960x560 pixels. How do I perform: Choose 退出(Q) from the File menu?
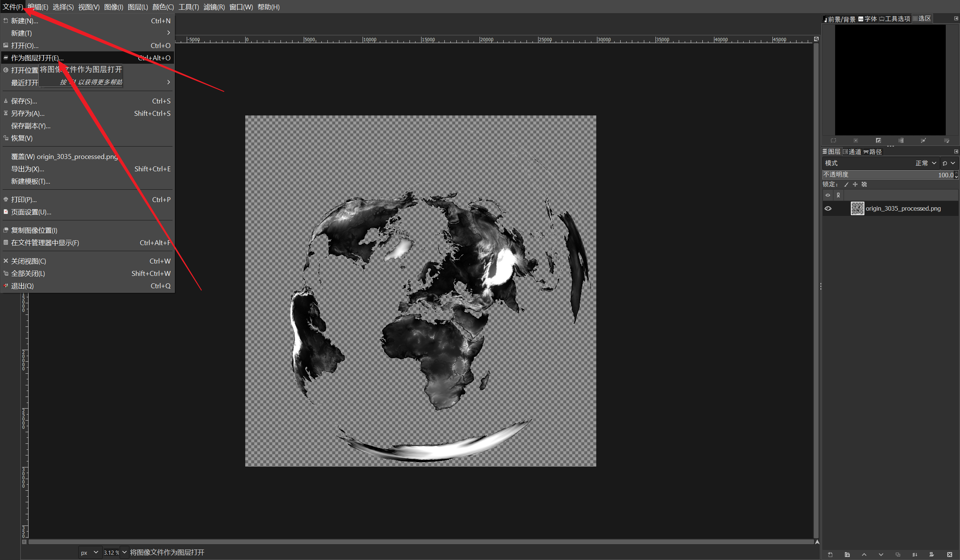pyautogui.click(x=87, y=286)
